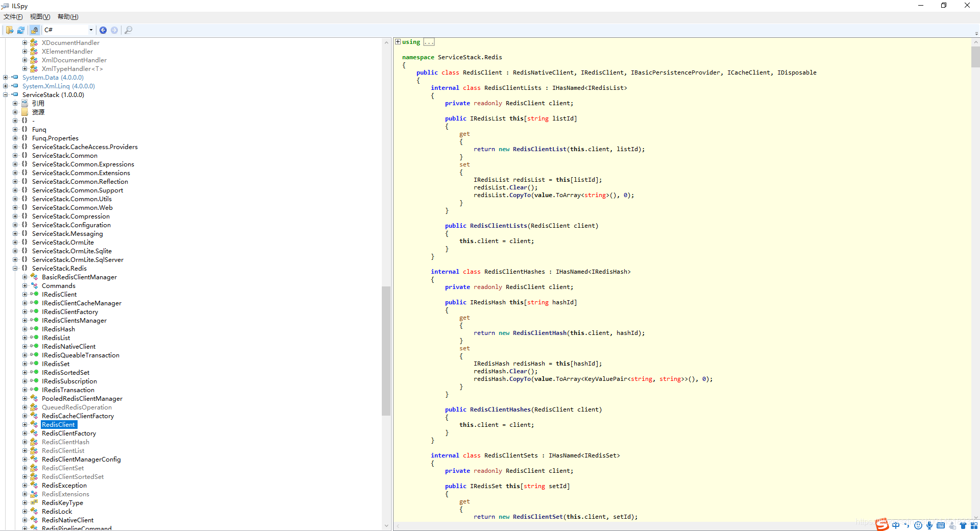Select the ServiceStack.Messaging namespace
The image size is (980, 531).
pyautogui.click(x=67, y=234)
